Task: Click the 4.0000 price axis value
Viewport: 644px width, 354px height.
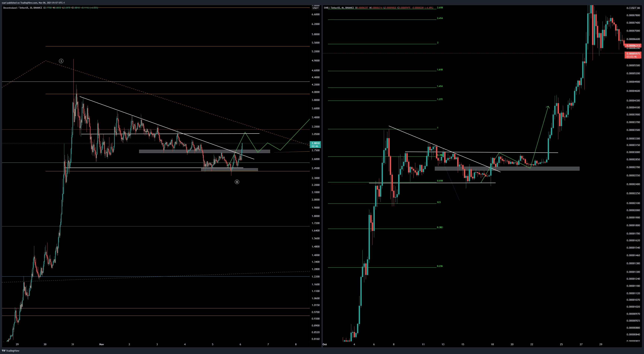Action: (315, 92)
